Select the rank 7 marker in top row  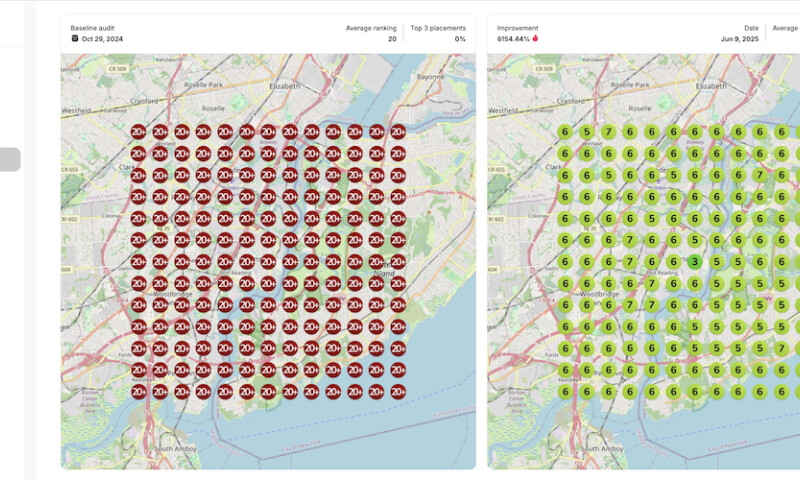(607, 132)
